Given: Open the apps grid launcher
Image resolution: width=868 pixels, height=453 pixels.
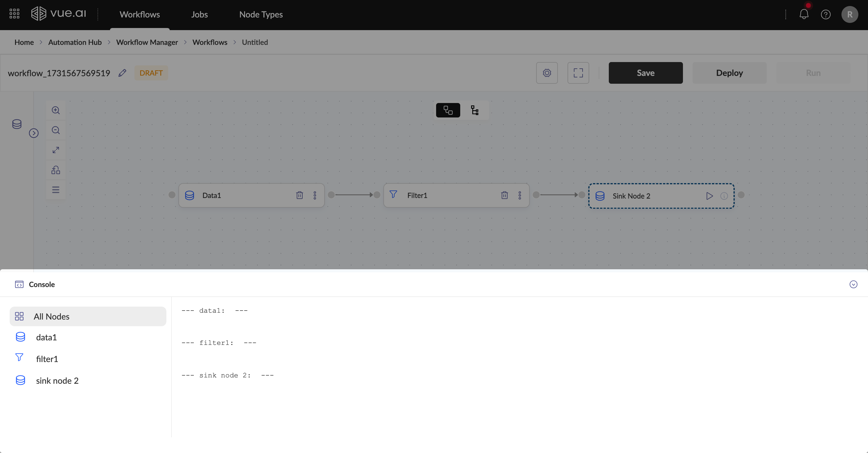Looking at the screenshot, I should [x=14, y=14].
